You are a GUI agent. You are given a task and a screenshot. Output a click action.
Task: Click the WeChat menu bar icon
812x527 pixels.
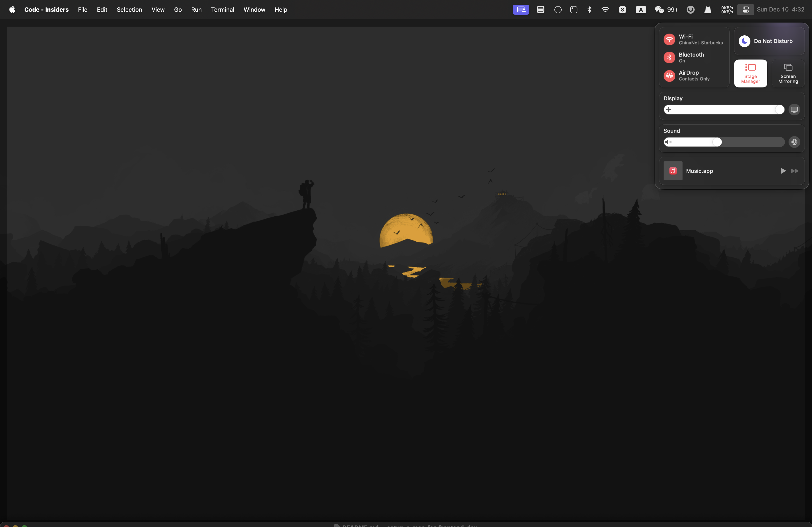click(x=659, y=9)
